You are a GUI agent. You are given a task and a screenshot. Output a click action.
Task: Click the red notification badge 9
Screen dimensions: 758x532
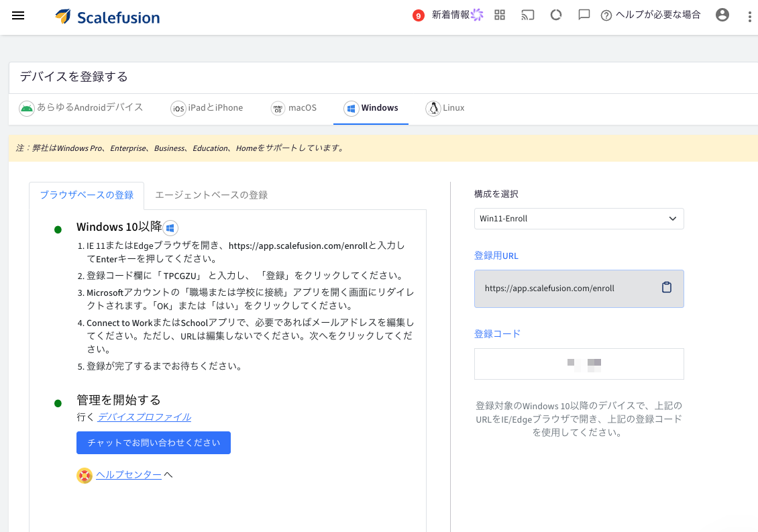click(x=418, y=16)
